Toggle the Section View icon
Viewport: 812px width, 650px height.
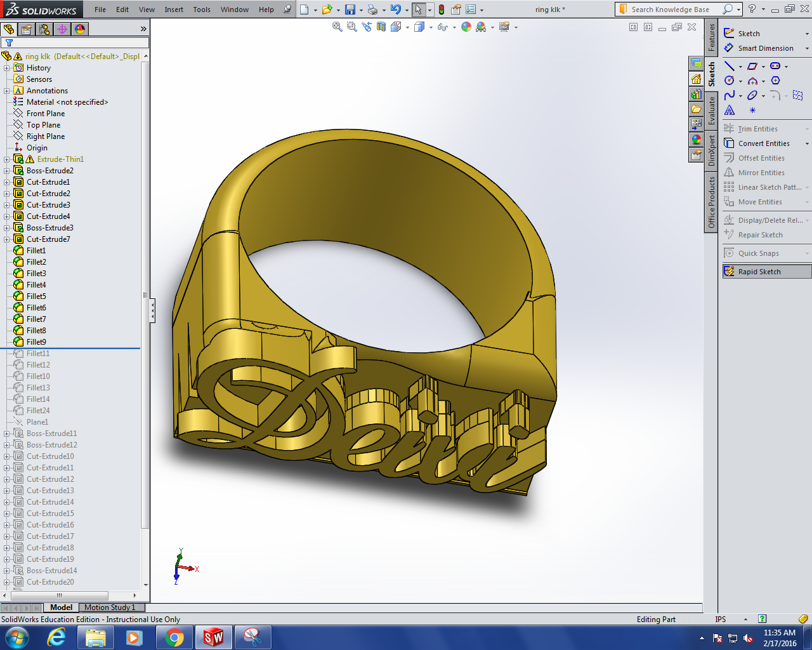click(381, 27)
